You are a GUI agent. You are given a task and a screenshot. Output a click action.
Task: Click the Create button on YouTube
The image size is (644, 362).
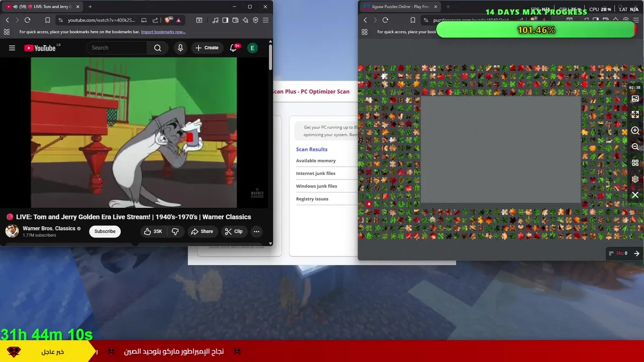tap(207, 48)
